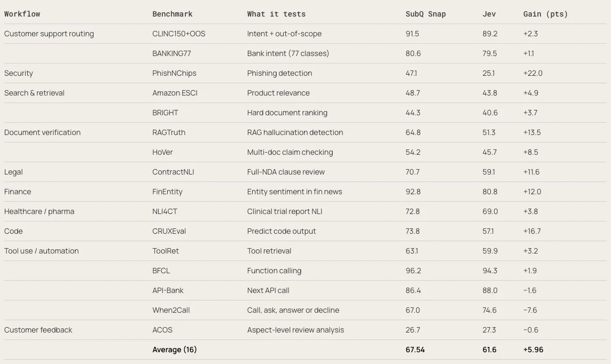Click the Amazon ESCI benchmark cell

click(175, 93)
